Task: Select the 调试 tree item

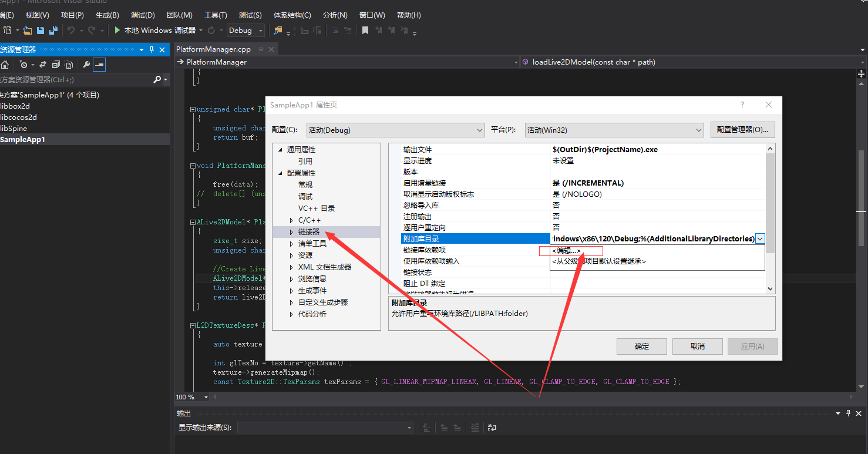Action: [x=305, y=197]
